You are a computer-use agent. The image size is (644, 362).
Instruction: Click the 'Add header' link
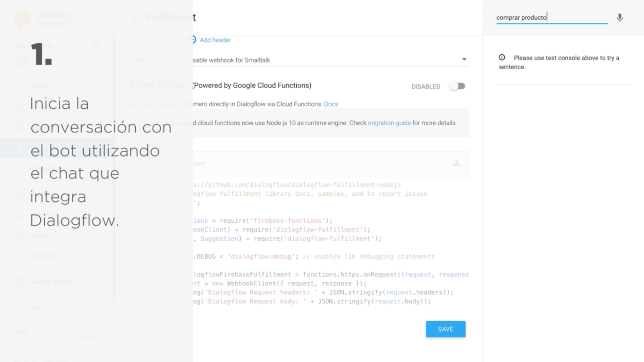[215, 40]
